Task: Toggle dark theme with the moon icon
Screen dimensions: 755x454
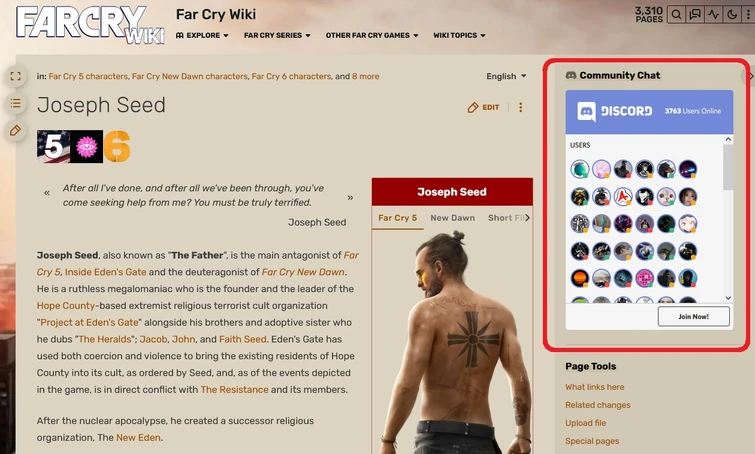Action: click(x=732, y=14)
